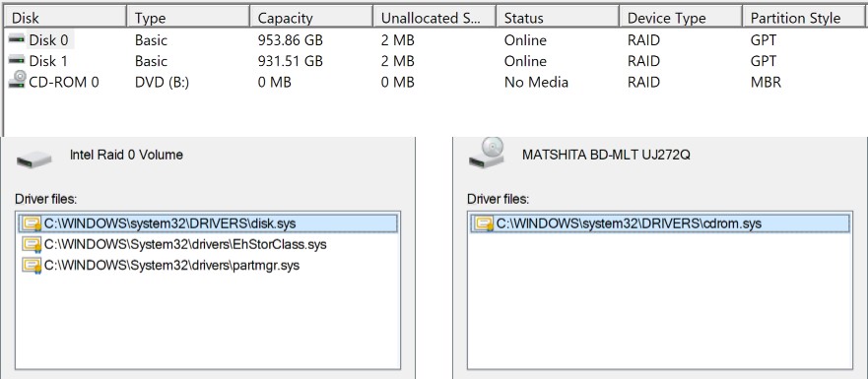The image size is (868, 379).
Task: Click the Intel Raid 0 Volume title
Action: tap(126, 155)
